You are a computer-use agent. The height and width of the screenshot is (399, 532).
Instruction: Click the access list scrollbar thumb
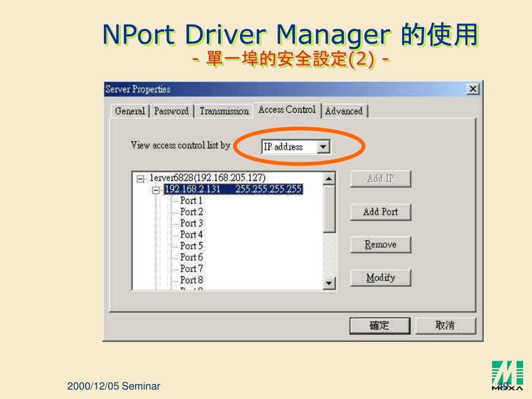tap(329, 209)
